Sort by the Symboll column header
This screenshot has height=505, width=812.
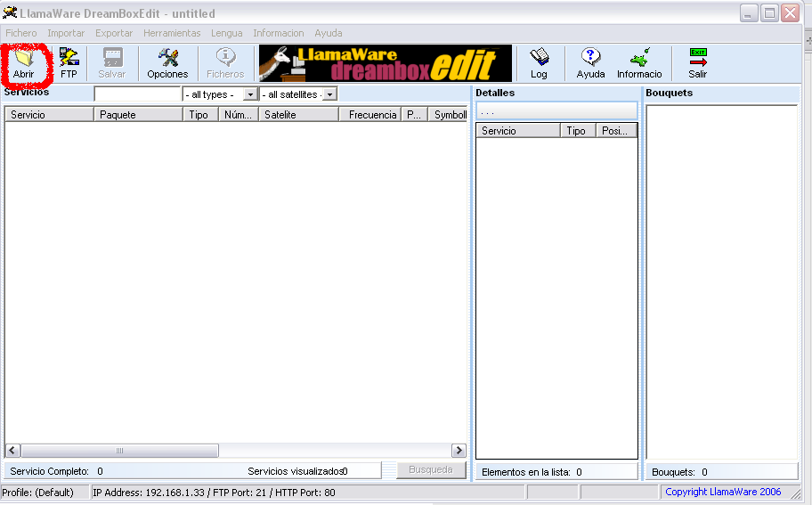click(x=448, y=115)
